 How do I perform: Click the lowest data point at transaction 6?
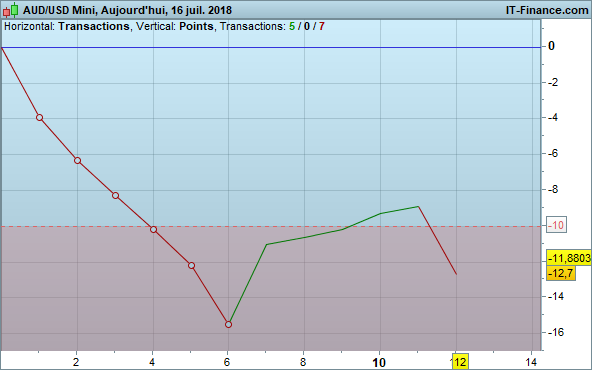tap(228, 324)
